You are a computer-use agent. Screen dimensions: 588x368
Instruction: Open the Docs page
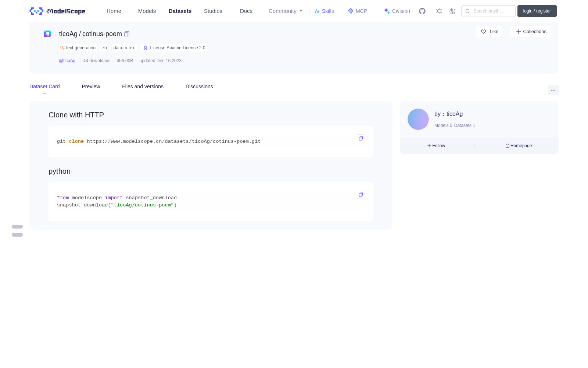pyautogui.click(x=246, y=11)
